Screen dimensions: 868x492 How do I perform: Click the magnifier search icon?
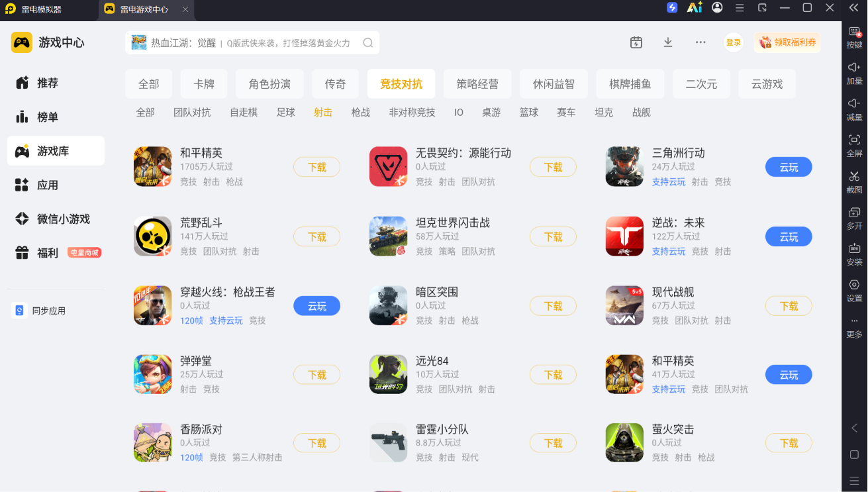(x=368, y=43)
